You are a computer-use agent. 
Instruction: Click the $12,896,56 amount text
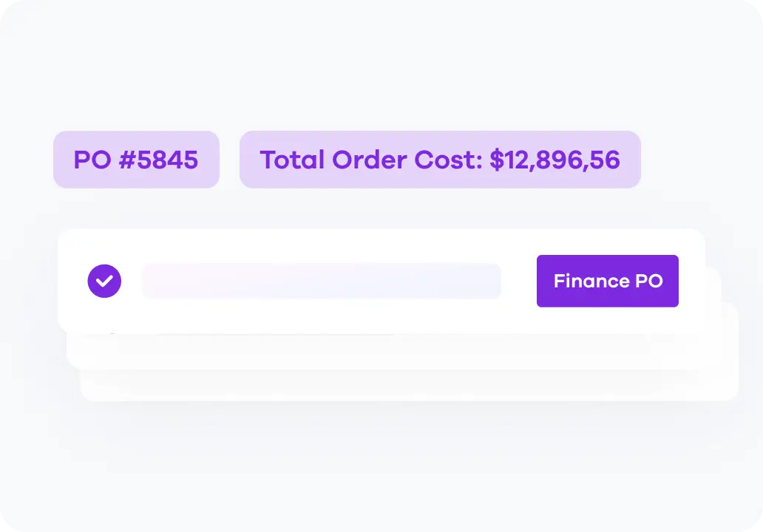[555, 160]
